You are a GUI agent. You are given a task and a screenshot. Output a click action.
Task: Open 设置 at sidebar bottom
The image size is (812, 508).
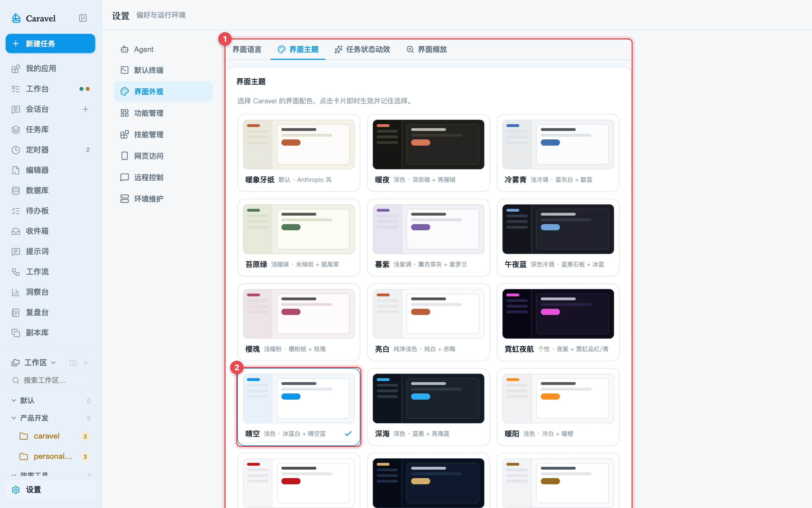pos(50,490)
